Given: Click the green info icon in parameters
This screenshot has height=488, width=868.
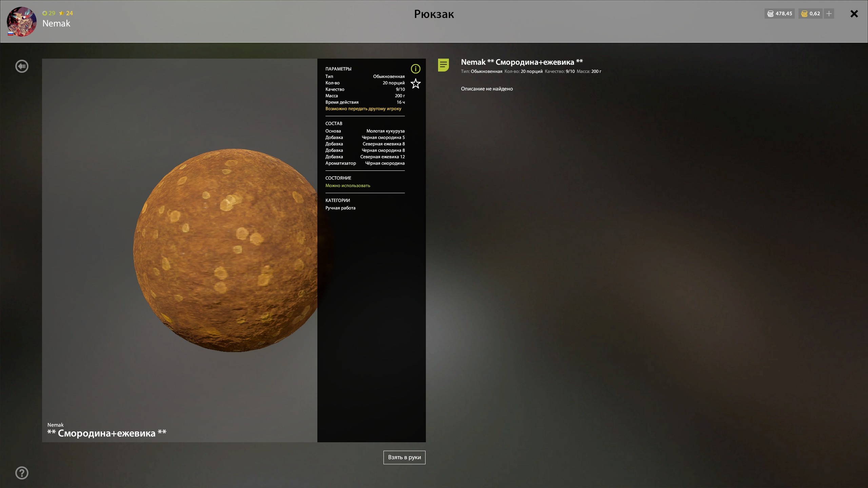Looking at the screenshot, I should [415, 69].
